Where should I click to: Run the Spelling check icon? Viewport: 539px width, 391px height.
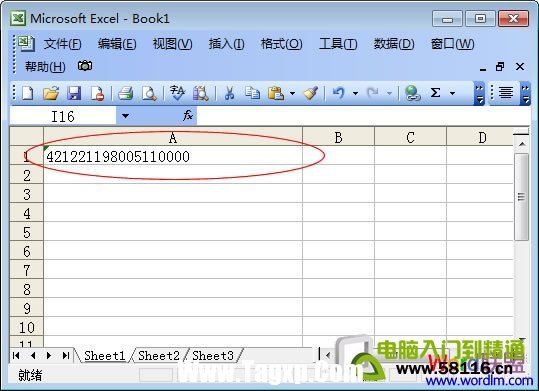pyautogui.click(x=177, y=93)
